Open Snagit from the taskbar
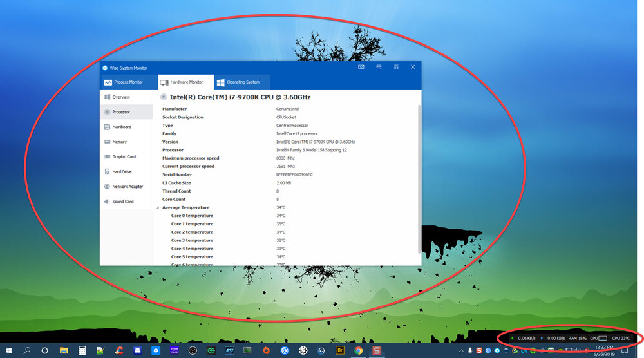 377,351
